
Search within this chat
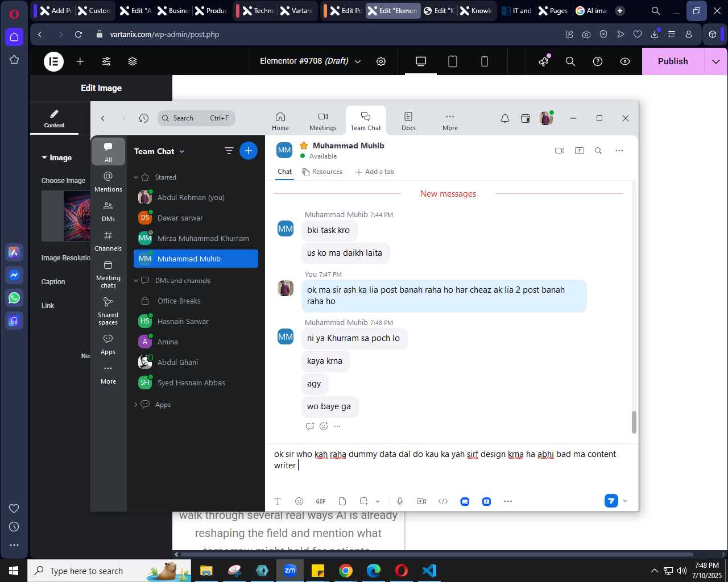598,151
